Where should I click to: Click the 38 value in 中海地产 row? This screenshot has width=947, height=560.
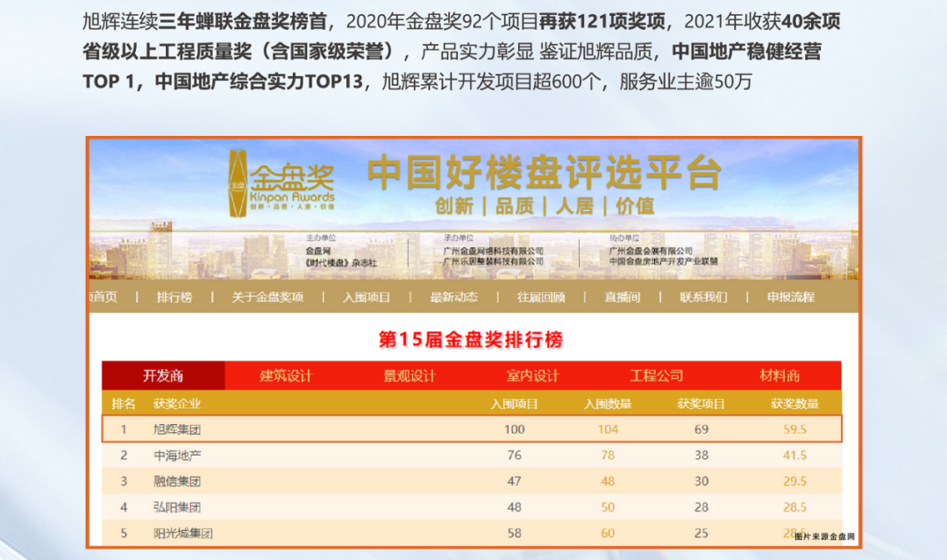701,456
